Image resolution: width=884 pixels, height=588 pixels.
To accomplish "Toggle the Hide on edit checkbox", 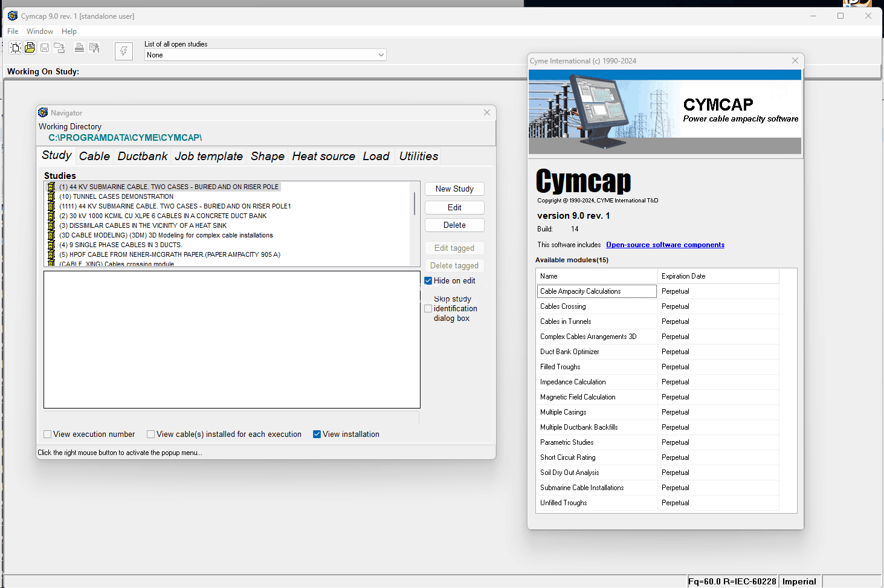I will [428, 280].
